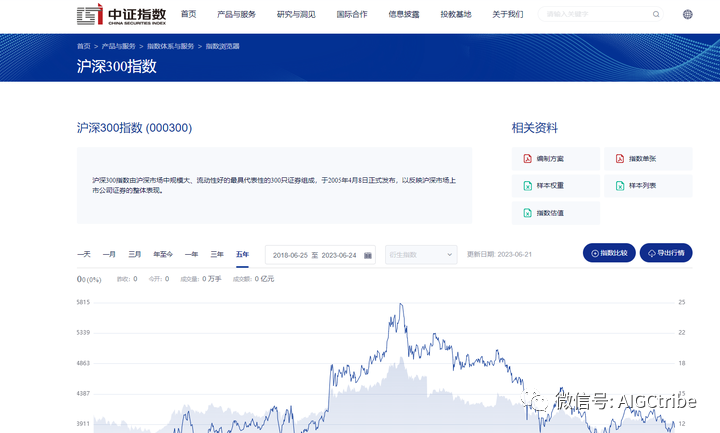
Task: Open the date range calendar icon
Action: coord(368,255)
